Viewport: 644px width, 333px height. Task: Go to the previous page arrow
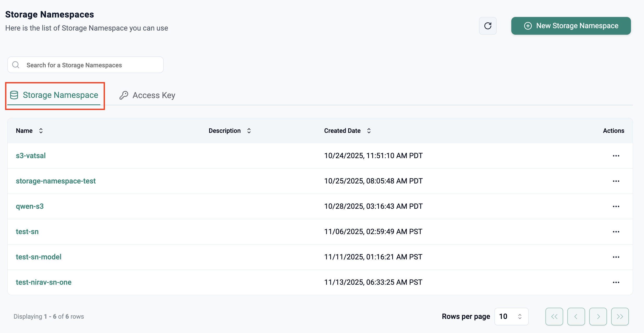(576, 317)
